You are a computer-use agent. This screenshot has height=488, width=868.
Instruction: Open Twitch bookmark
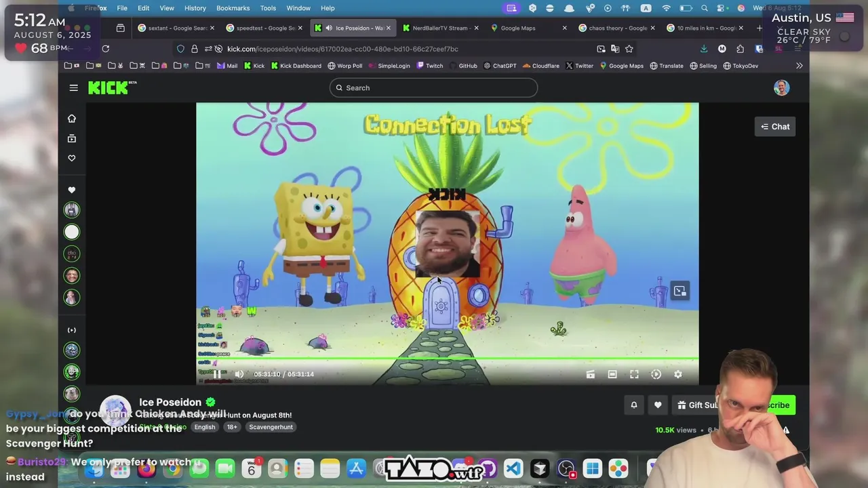(429, 66)
